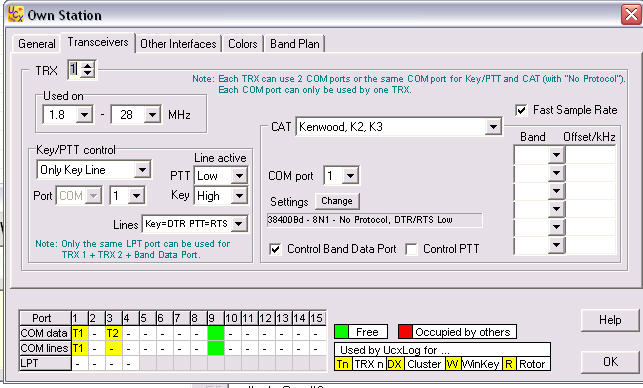This screenshot has width=643, height=388.
Task: Click green port 9 cell in COM data row
Action: 216,333
